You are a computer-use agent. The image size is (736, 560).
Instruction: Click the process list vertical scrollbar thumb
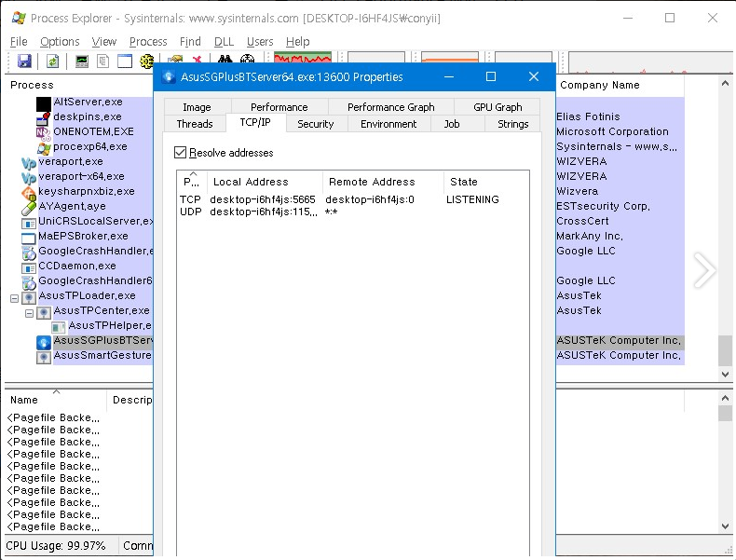coord(725,350)
